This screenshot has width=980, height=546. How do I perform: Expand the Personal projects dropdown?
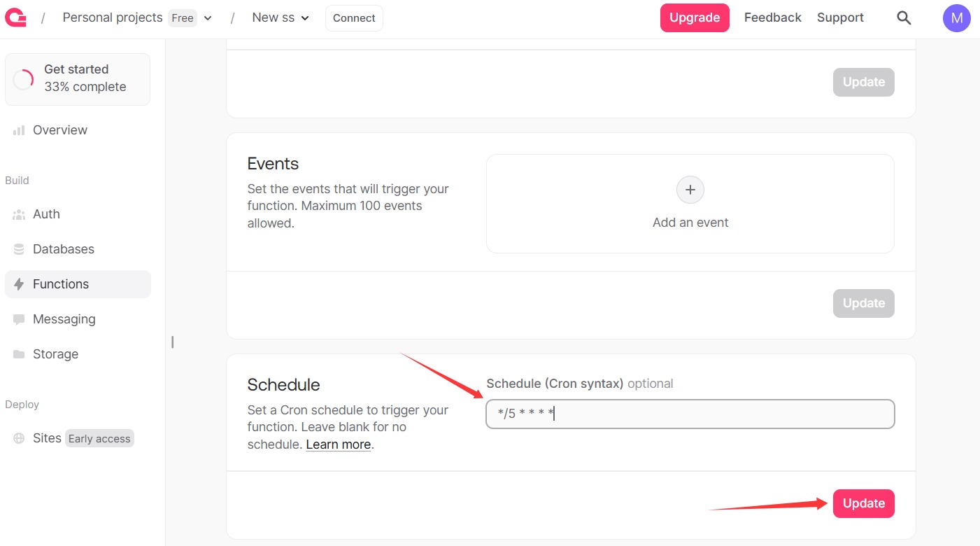[x=208, y=18]
